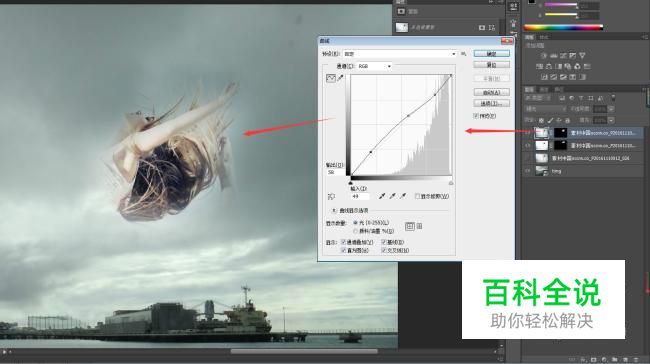Activate the on-image adjustment hand tool in Curves
This screenshot has height=364, width=650.
(331, 197)
